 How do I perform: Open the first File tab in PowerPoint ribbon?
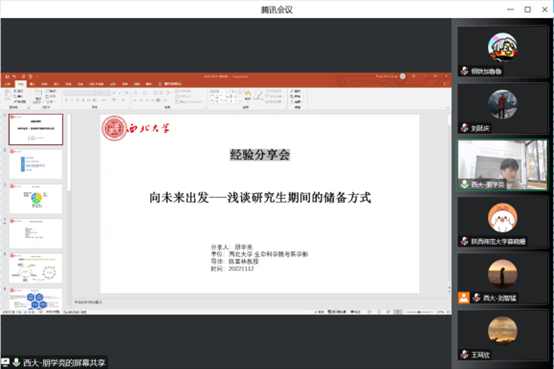[7, 84]
